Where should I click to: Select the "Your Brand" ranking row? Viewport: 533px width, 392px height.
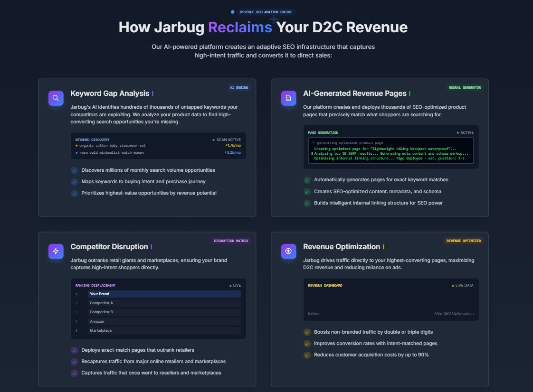pos(164,294)
